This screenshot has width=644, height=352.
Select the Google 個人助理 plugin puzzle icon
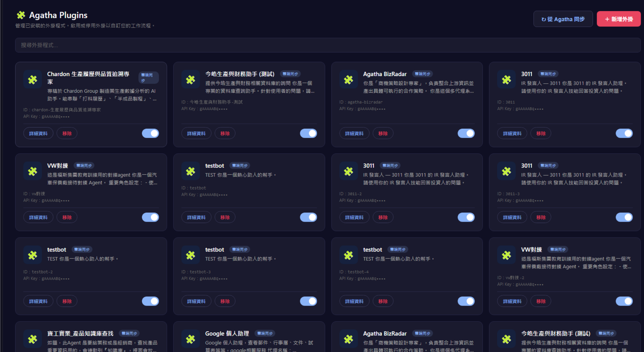click(191, 339)
